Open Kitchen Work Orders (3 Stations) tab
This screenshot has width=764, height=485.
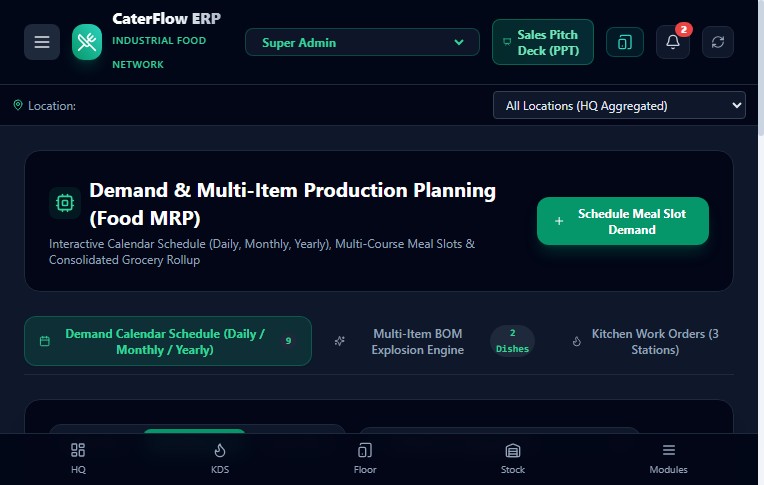pos(645,342)
